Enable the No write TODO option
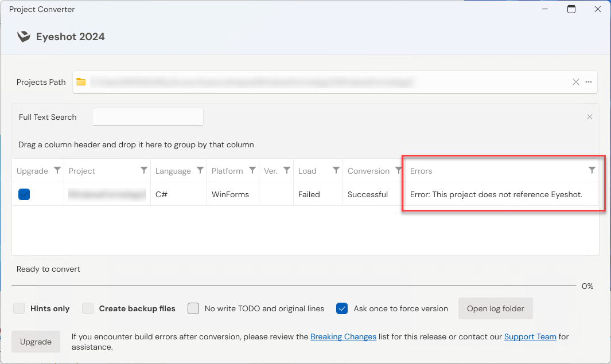Screen dimensions: 611x364 pyautogui.click(x=194, y=308)
